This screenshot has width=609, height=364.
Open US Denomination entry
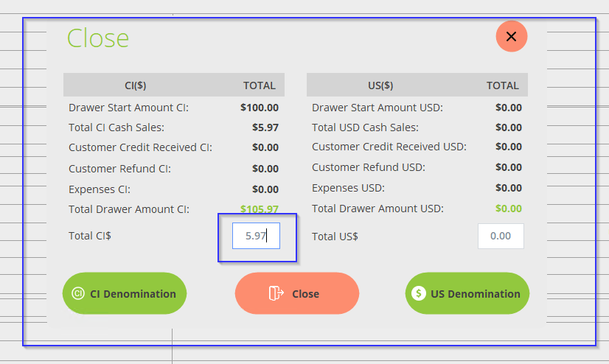pyautogui.click(x=467, y=293)
